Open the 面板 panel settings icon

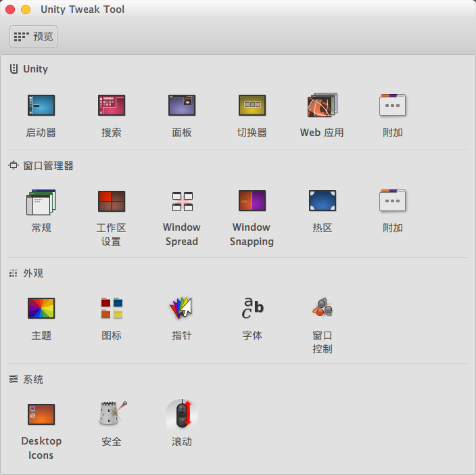(x=181, y=105)
